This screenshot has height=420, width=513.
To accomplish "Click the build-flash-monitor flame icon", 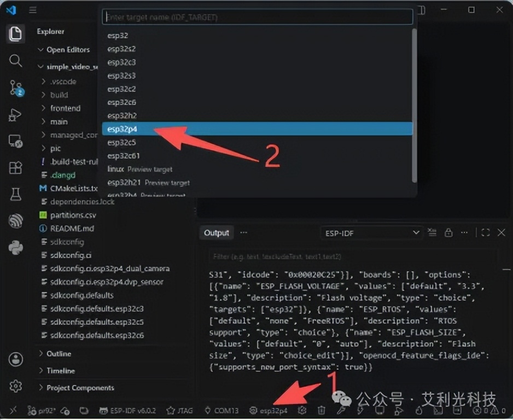I will coord(418,410).
